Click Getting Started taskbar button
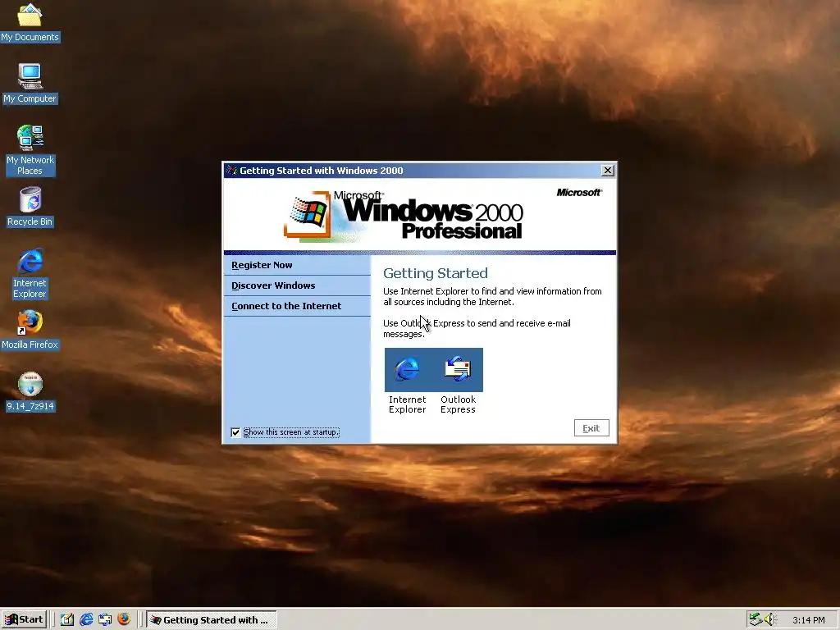This screenshot has height=630, width=840. pyautogui.click(x=212, y=620)
